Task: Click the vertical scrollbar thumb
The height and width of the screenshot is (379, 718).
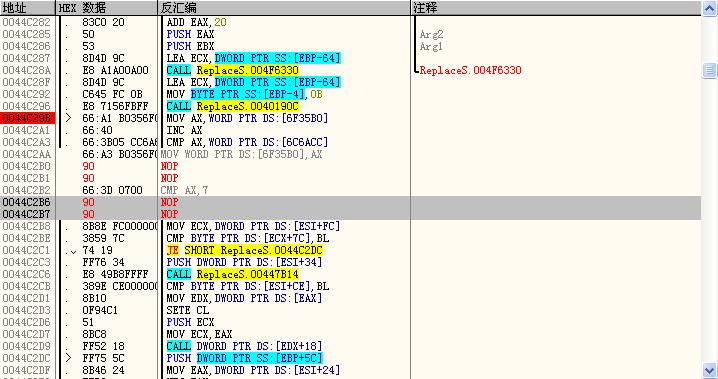Action: coord(709,70)
